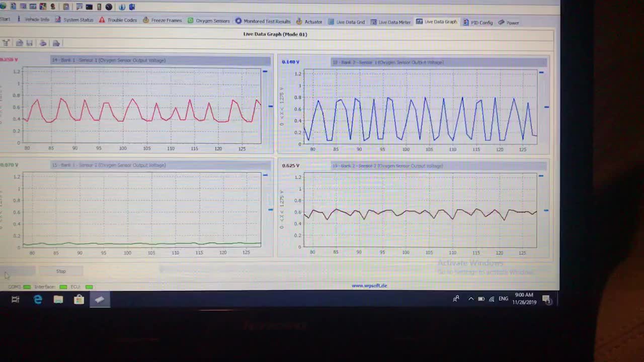Click the Live Data Graph (Mode 01) heading
Viewport: 644px width, 362px height.
pyautogui.click(x=275, y=34)
